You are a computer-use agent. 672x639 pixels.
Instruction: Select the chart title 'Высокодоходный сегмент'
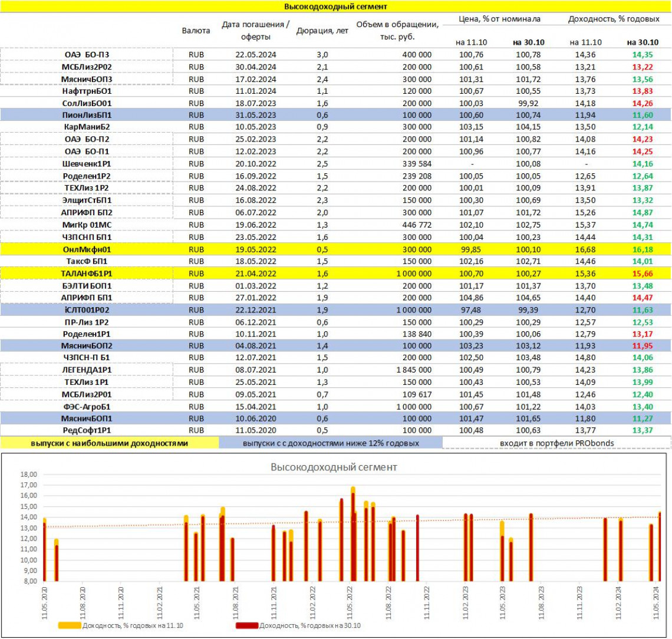[334, 467]
